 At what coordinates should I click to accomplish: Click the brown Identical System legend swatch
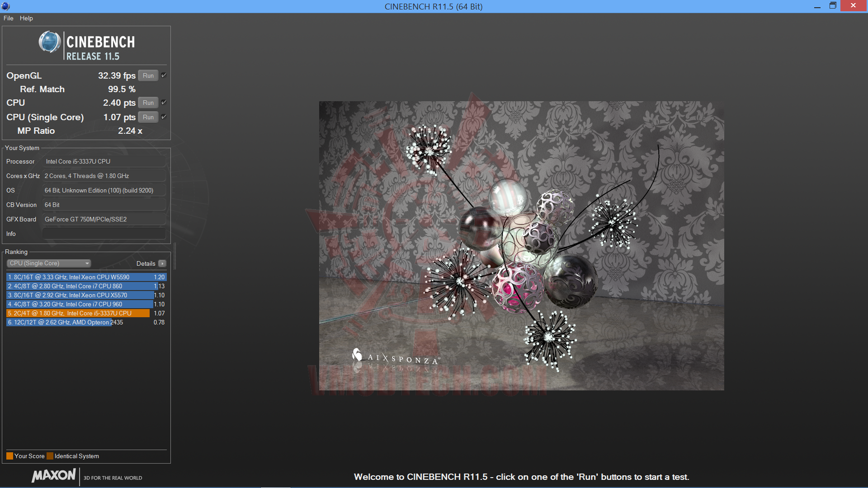click(x=50, y=456)
